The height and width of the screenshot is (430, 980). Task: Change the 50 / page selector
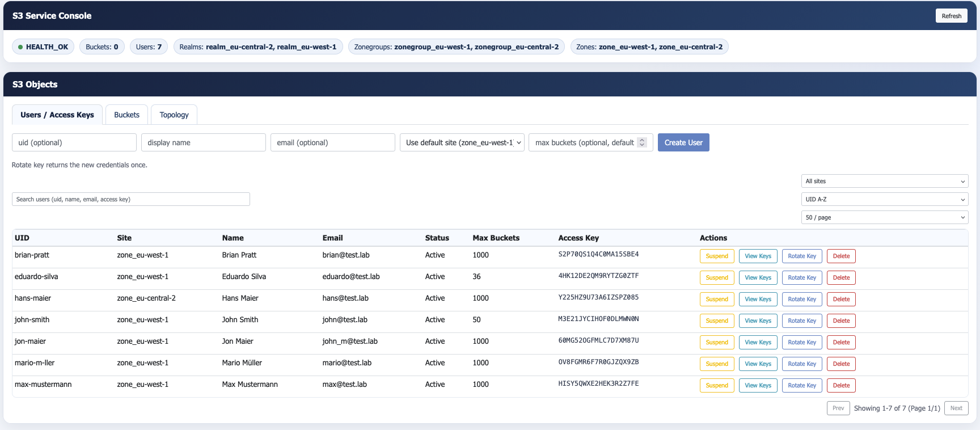[x=884, y=217]
